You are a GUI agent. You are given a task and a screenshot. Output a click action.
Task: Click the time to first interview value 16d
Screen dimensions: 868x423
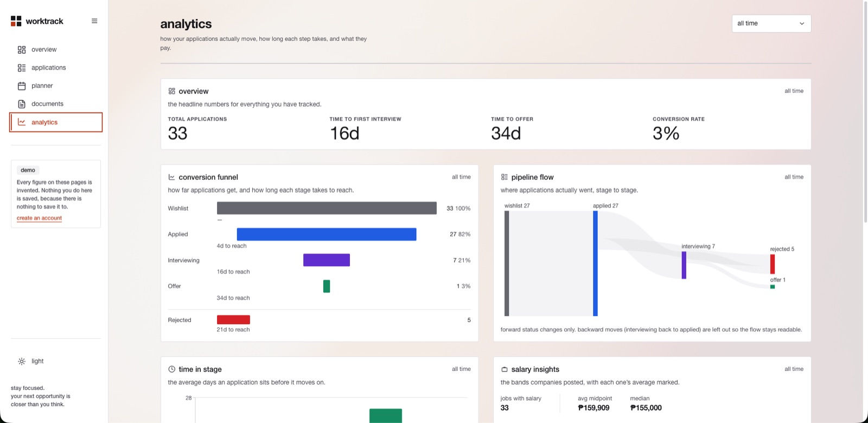[x=344, y=134]
